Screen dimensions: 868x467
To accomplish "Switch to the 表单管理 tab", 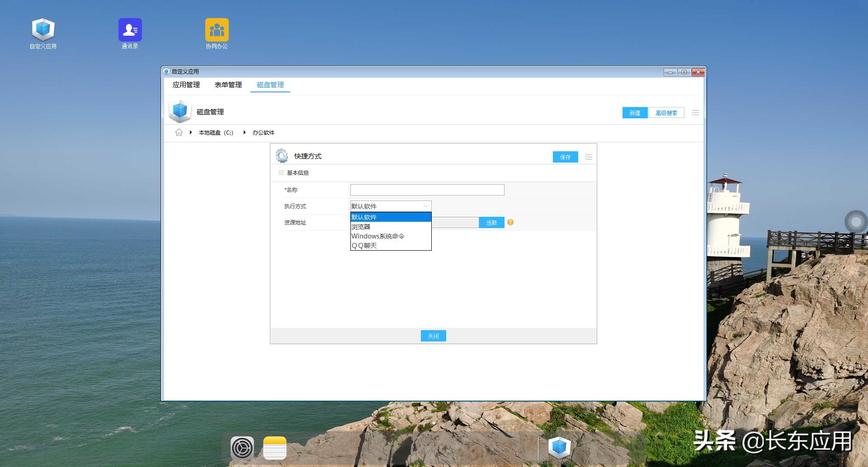I will [228, 85].
